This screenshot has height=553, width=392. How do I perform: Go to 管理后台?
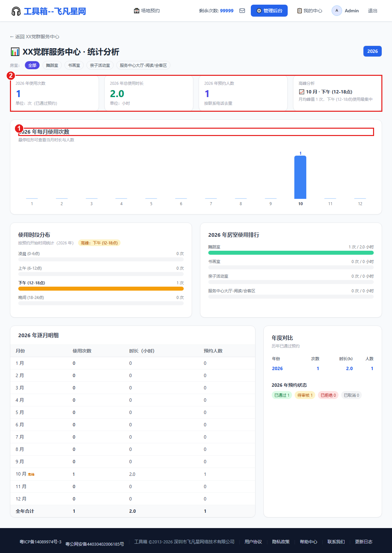pos(269,11)
